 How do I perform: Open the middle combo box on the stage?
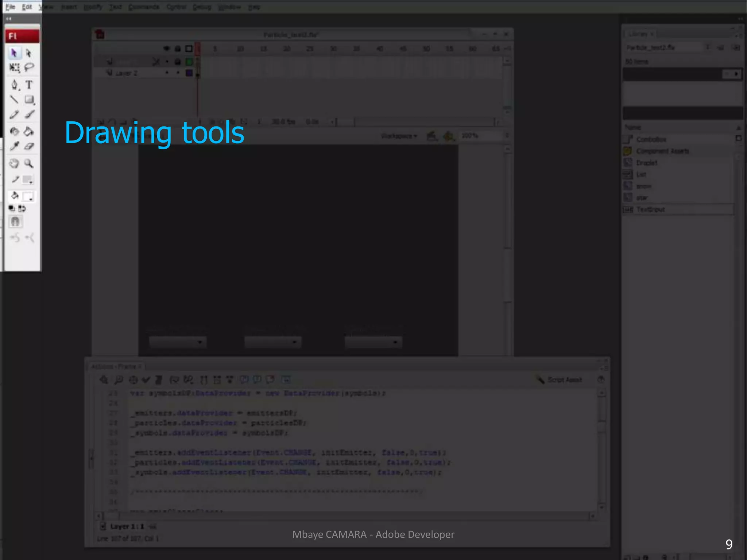[x=273, y=342]
